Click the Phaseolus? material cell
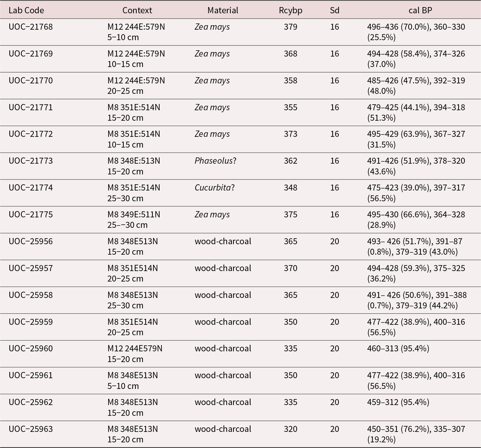The width and height of the screenshot is (481, 448). (215, 161)
